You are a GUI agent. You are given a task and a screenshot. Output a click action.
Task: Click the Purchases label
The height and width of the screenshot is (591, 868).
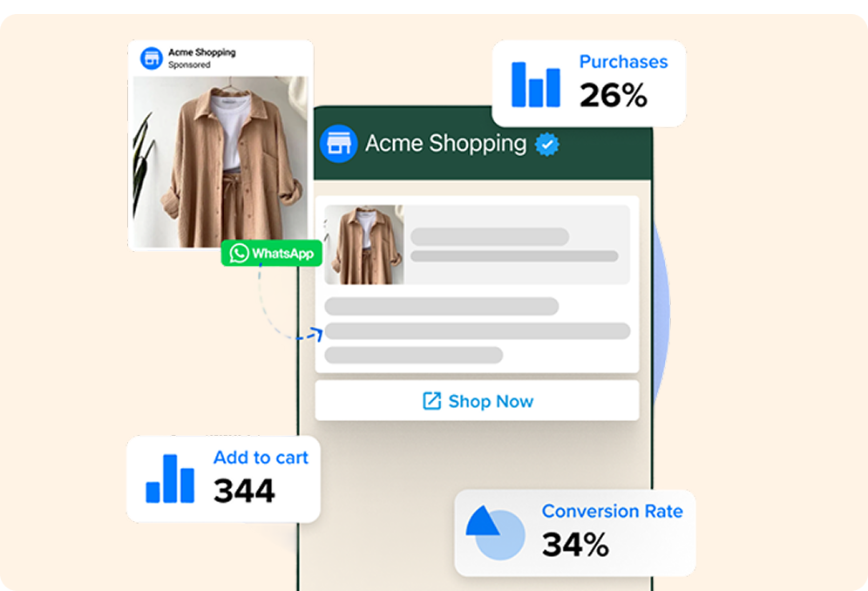(623, 62)
